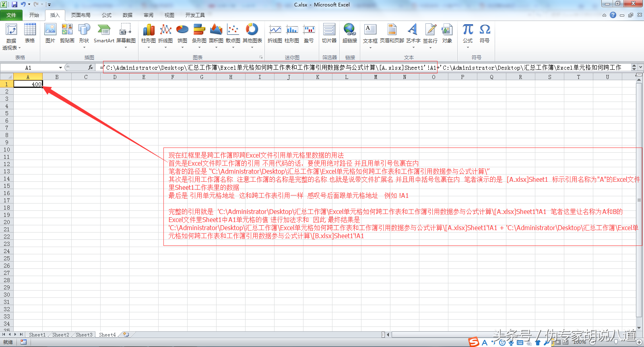Click the Name Box showing A1
This screenshot has height=347, width=644.
pyautogui.click(x=28, y=68)
